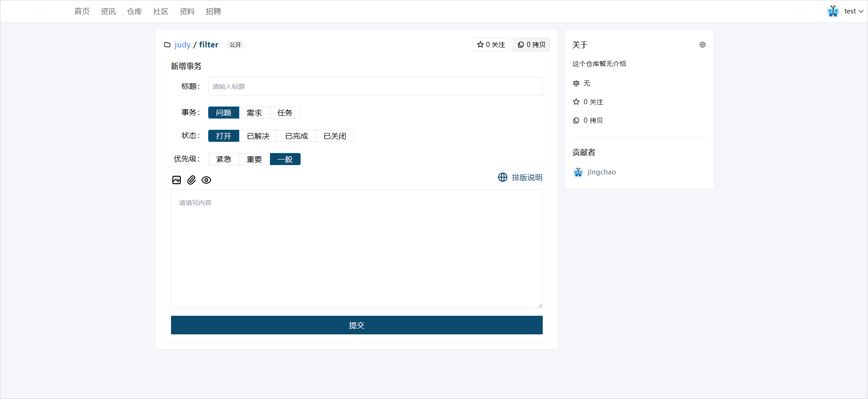
Task: Click the jingchao contributor avatar
Action: click(x=578, y=172)
